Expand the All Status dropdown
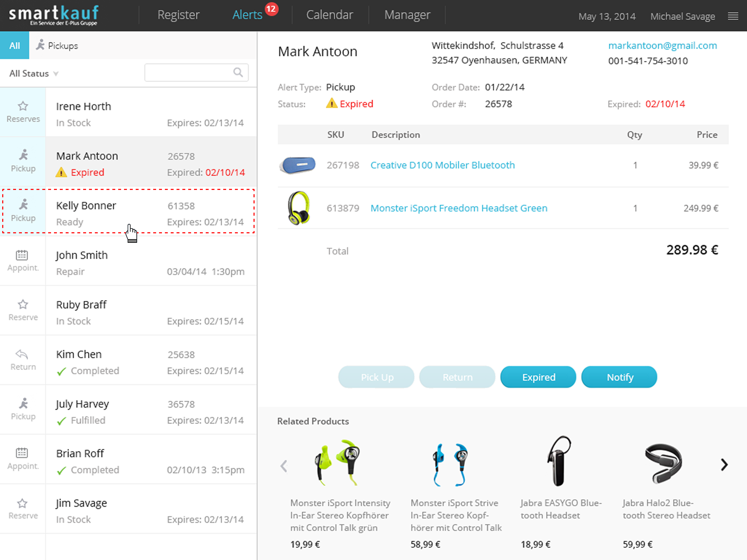Viewport: 747px width, 560px height. [x=34, y=74]
